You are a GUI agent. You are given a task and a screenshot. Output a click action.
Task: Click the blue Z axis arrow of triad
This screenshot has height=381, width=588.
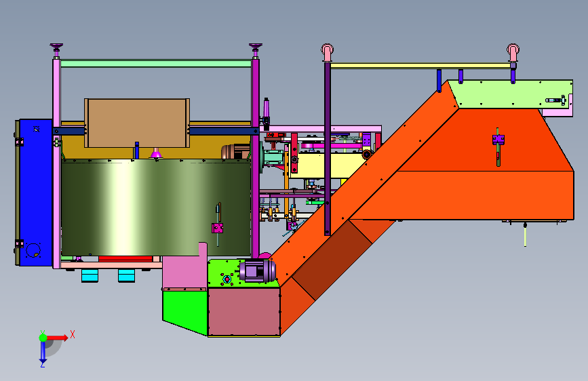43,353
